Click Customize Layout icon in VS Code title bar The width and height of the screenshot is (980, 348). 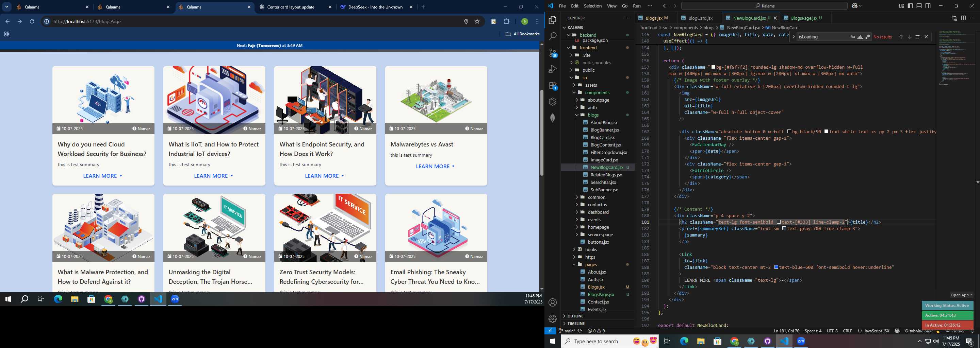[901, 6]
